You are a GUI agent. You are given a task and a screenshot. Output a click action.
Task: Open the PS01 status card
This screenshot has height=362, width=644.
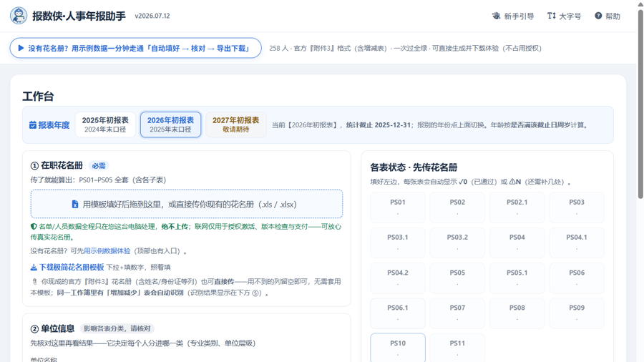pyautogui.click(x=398, y=207)
